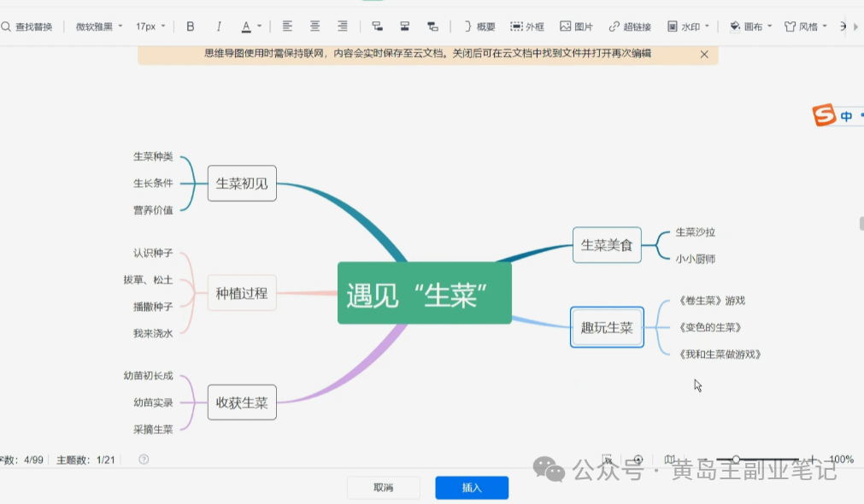The height and width of the screenshot is (504, 864).
Task: Toggle bold formatting
Action: [189, 26]
